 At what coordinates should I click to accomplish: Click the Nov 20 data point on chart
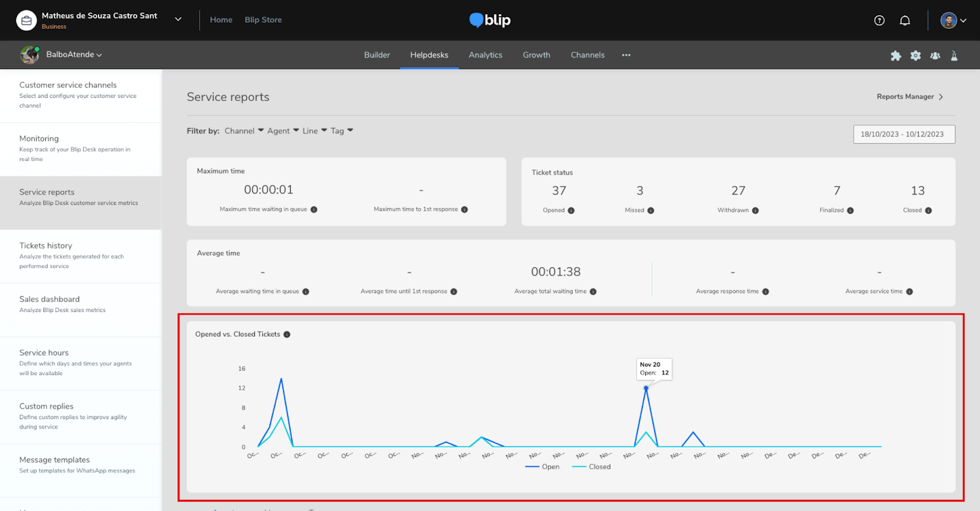pyautogui.click(x=646, y=389)
